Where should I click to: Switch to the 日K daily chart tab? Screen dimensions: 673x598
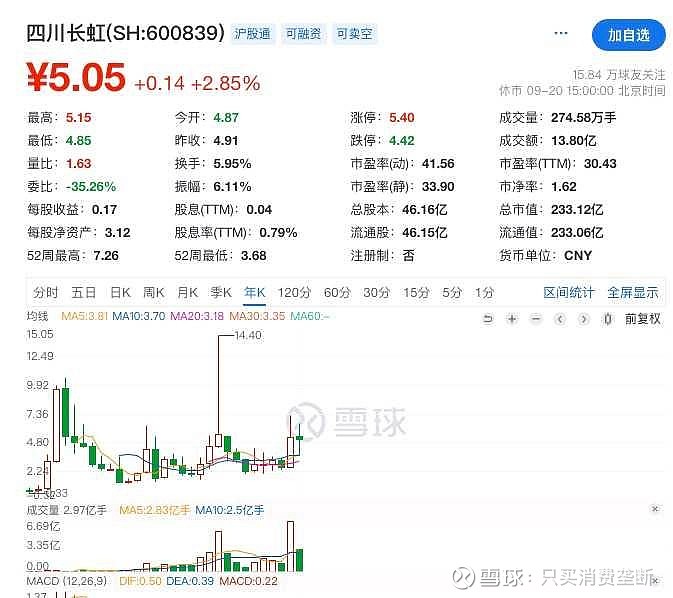[x=120, y=293]
